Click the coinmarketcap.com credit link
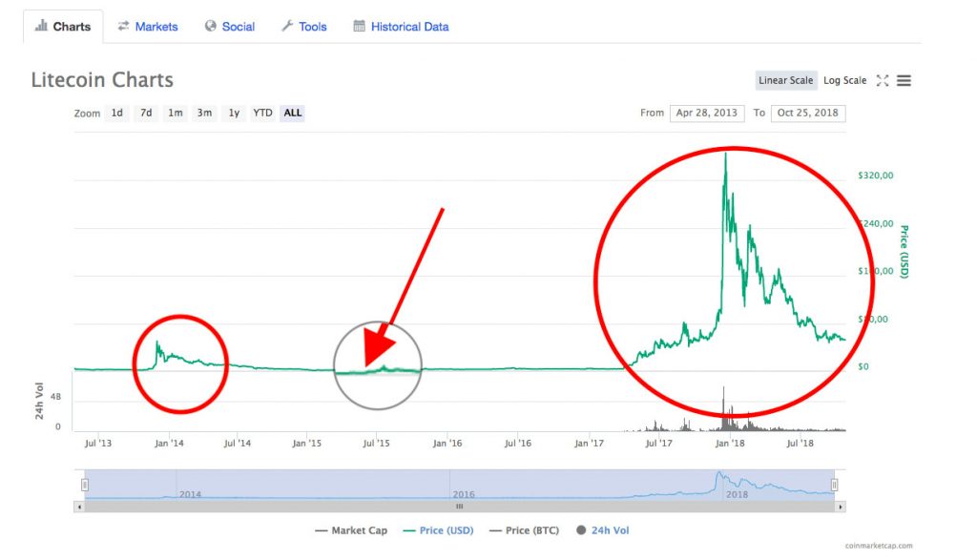Image resolution: width=977 pixels, height=560 pixels. [879, 546]
